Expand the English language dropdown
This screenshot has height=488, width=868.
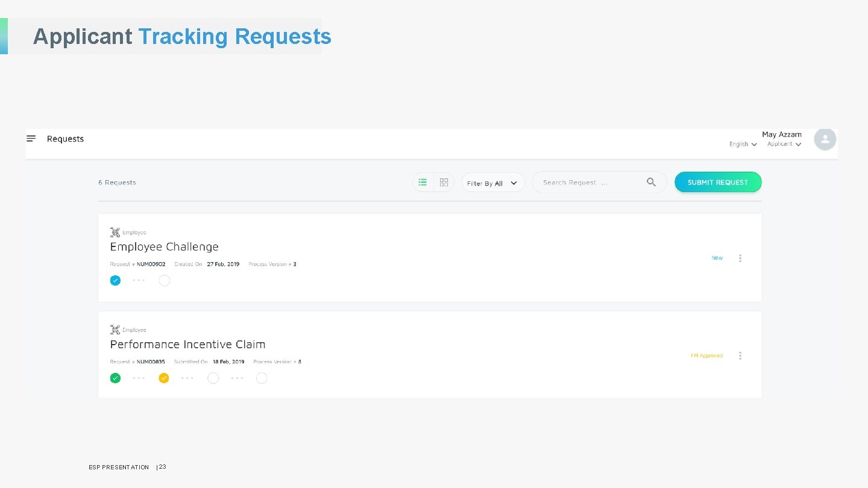(742, 144)
